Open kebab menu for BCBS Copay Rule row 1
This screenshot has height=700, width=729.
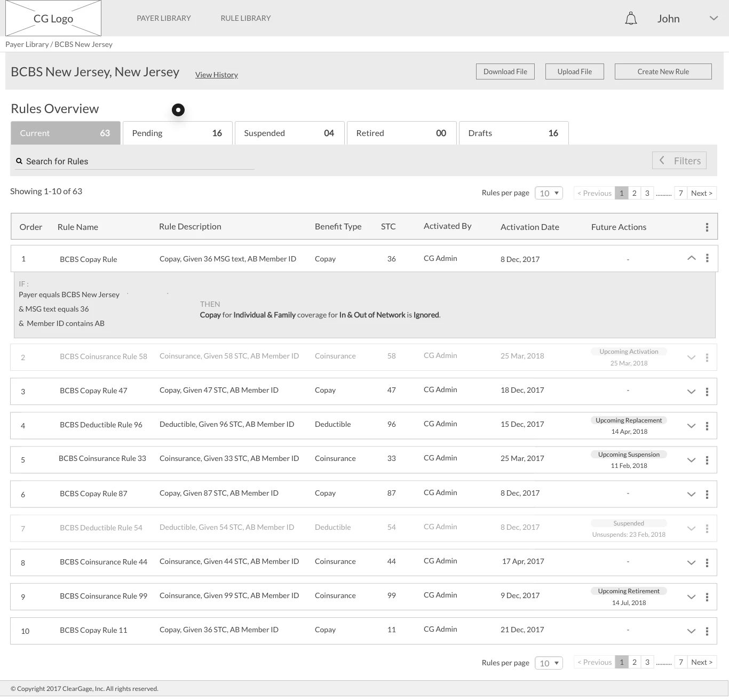click(x=707, y=258)
